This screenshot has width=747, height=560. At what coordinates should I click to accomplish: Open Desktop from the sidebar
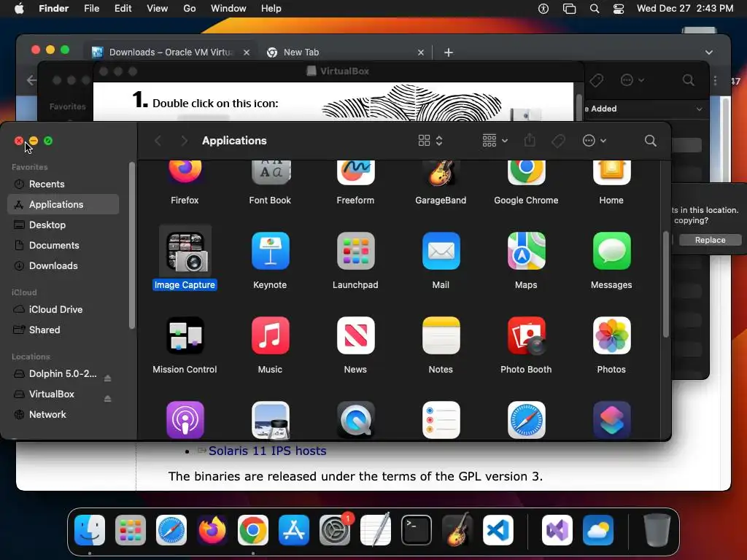[x=63, y=225]
